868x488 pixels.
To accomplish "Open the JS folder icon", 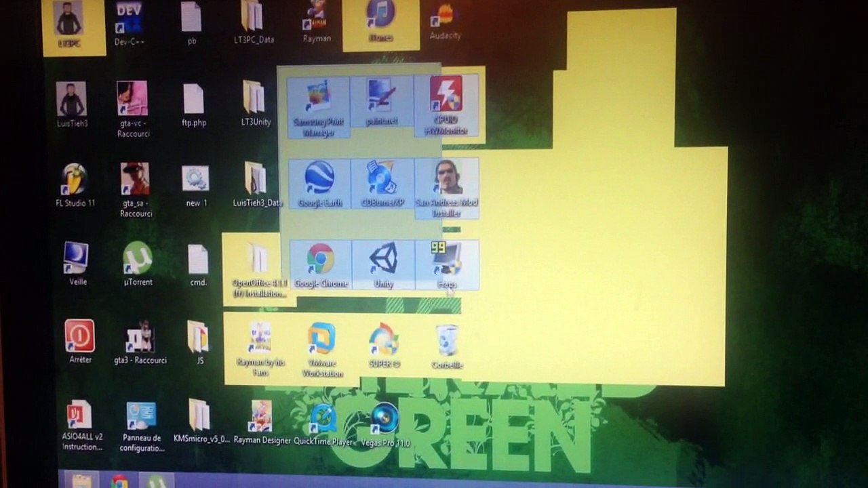I will coord(199,342).
